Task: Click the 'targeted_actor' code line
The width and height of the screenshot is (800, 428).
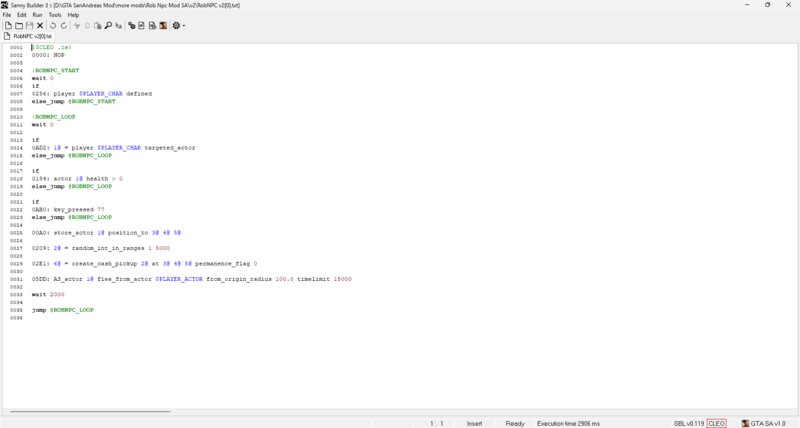Action: 113,148
